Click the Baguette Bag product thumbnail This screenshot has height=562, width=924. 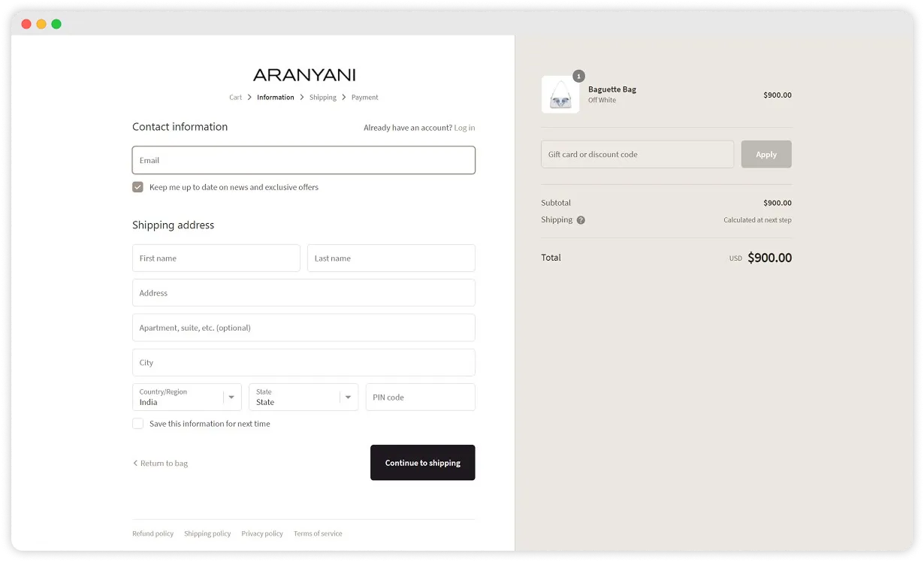(560, 95)
